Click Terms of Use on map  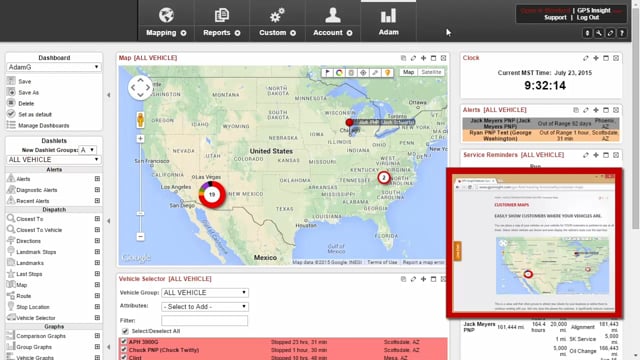[382, 262]
